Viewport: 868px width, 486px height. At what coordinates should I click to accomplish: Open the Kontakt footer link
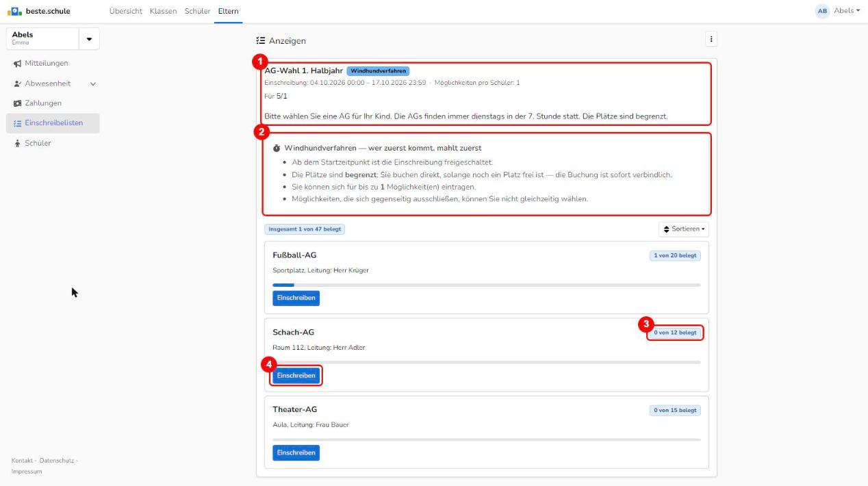[23, 460]
